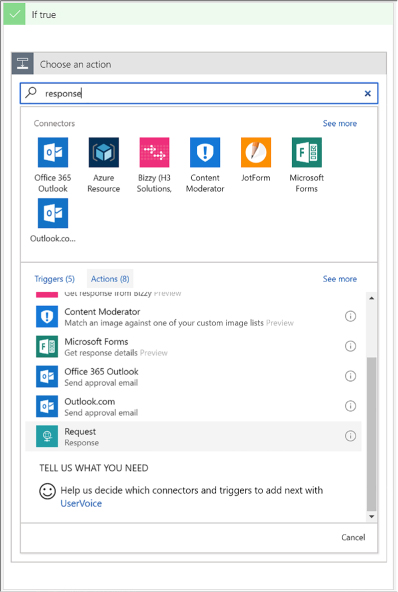
Task: Choose Match an image against custom lists
Action: point(164,323)
